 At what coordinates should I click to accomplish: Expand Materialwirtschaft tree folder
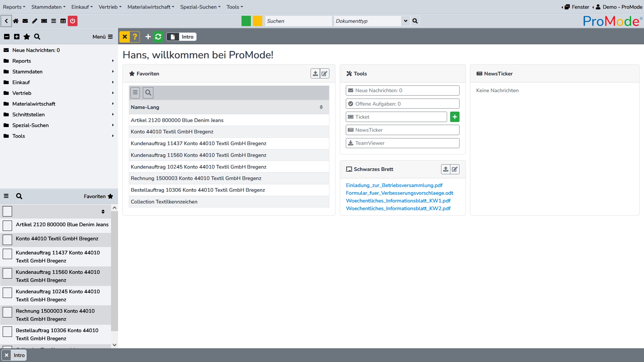pos(34,104)
